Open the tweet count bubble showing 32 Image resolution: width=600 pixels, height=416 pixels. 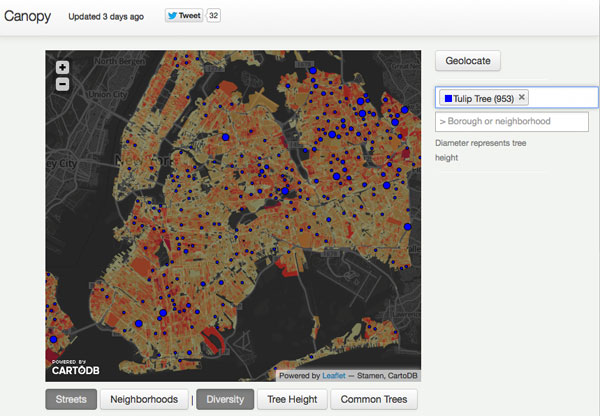(x=213, y=17)
